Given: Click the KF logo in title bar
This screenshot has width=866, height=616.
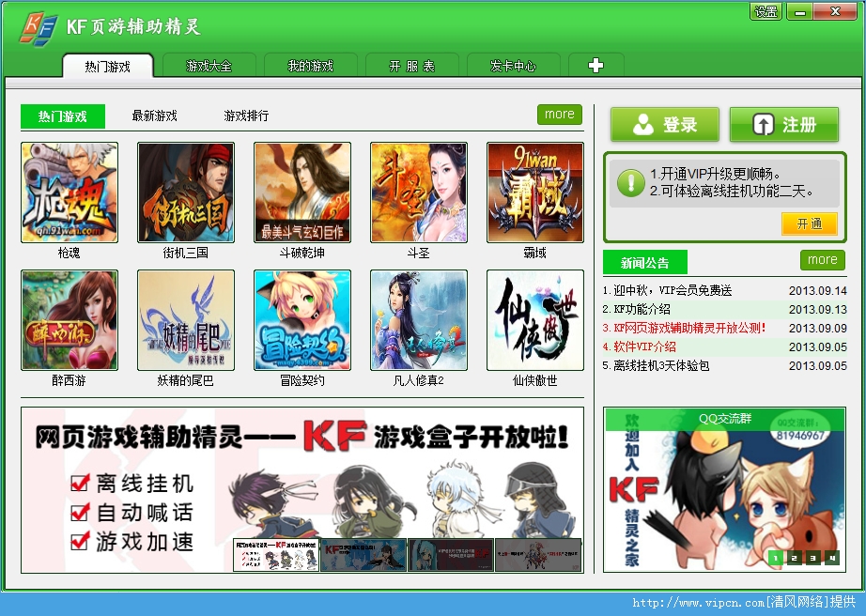Looking at the screenshot, I should 39,27.
